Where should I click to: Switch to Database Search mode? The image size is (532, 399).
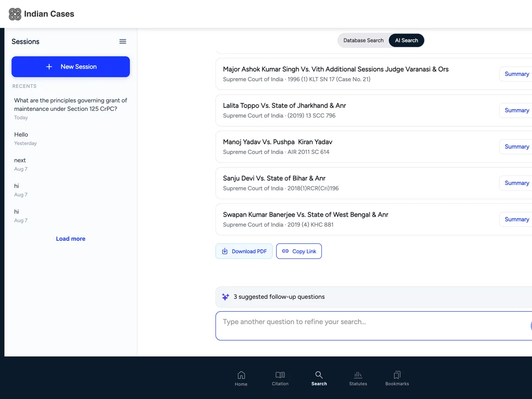[364, 40]
